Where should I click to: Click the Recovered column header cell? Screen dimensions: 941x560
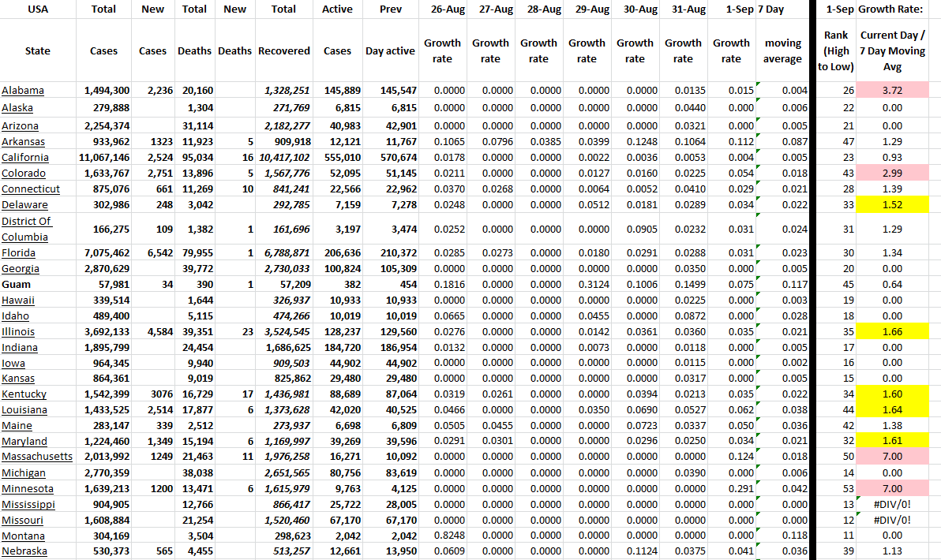(x=284, y=51)
